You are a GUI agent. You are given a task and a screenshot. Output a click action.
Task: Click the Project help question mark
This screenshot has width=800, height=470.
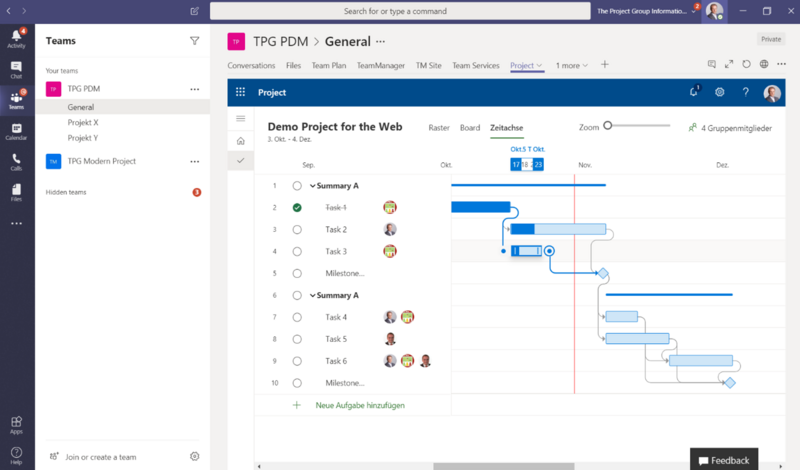click(745, 92)
